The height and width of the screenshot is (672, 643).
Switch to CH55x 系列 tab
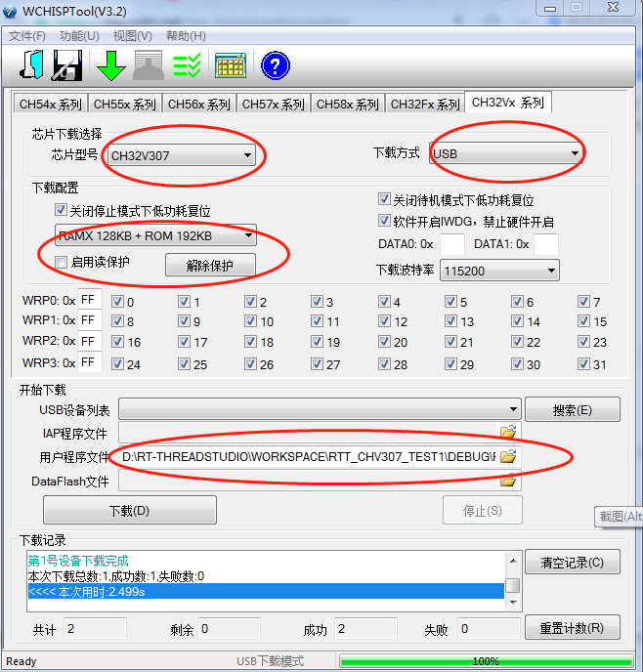pos(125,105)
